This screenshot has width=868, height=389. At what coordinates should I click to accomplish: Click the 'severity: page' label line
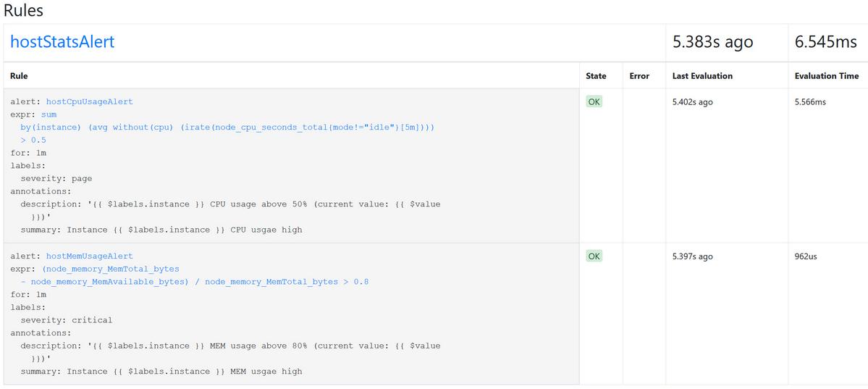click(x=56, y=178)
